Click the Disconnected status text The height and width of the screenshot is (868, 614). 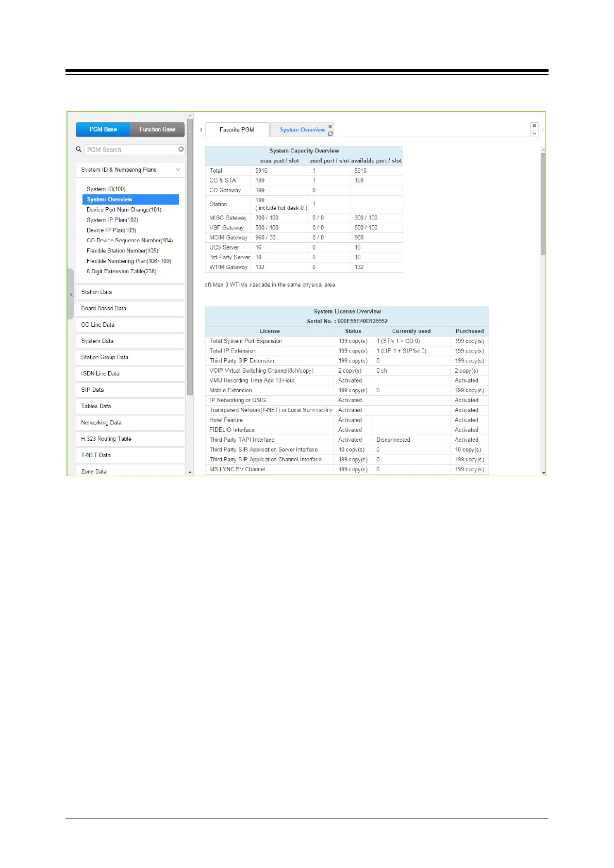tap(393, 440)
